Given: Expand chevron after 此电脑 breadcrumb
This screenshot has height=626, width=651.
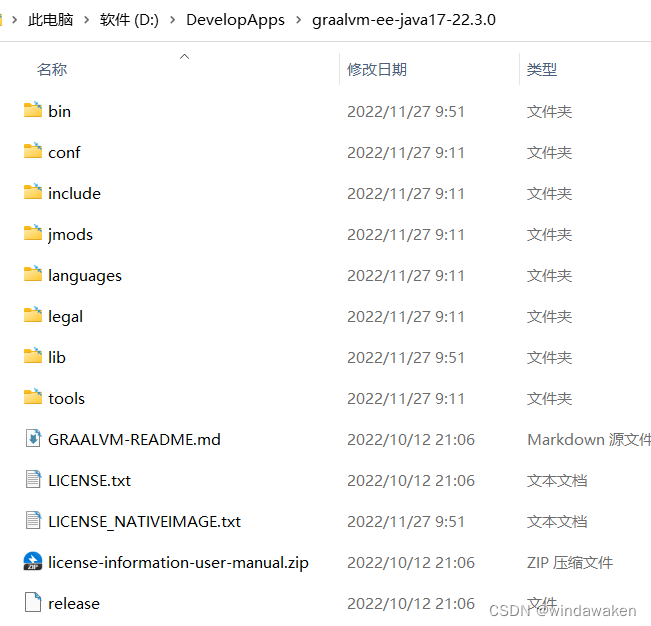Looking at the screenshot, I should coord(86,20).
